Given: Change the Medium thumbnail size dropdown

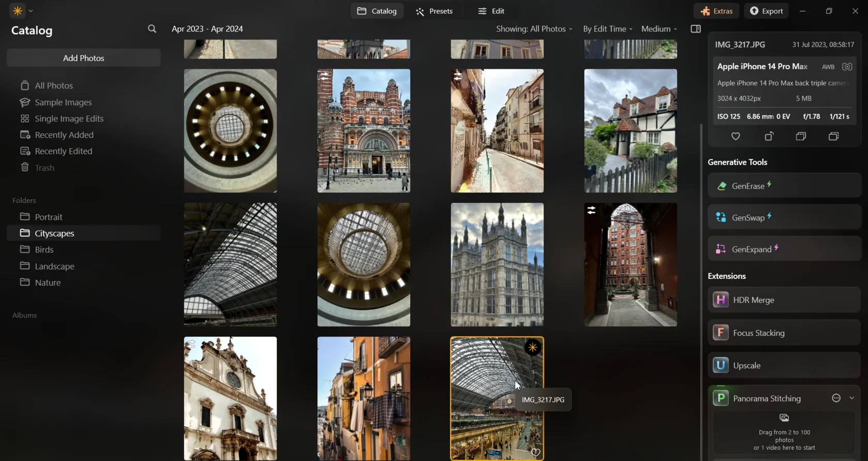Looking at the screenshot, I should pyautogui.click(x=659, y=29).
